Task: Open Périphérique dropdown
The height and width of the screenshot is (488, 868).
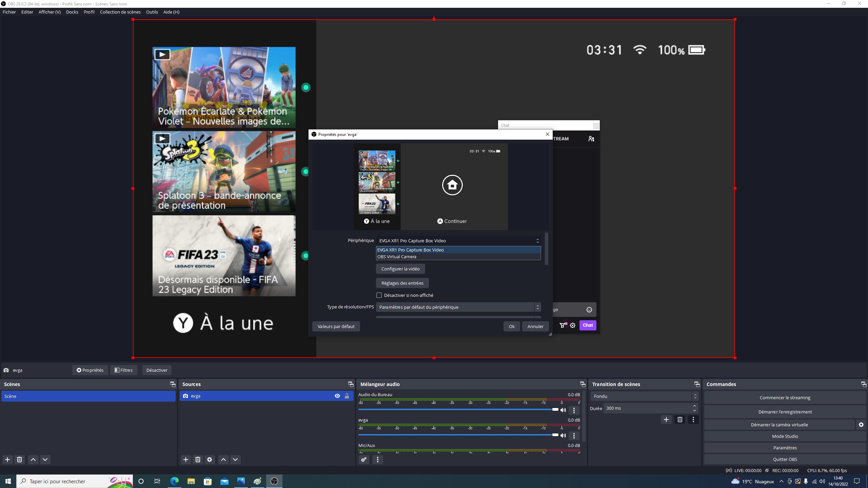Action: click(458, 241)
